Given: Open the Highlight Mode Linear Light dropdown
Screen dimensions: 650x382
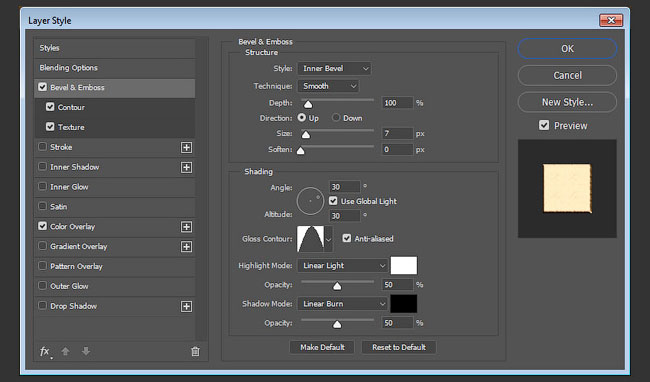Looking at the screenshot, I should [x=342, y=266].
